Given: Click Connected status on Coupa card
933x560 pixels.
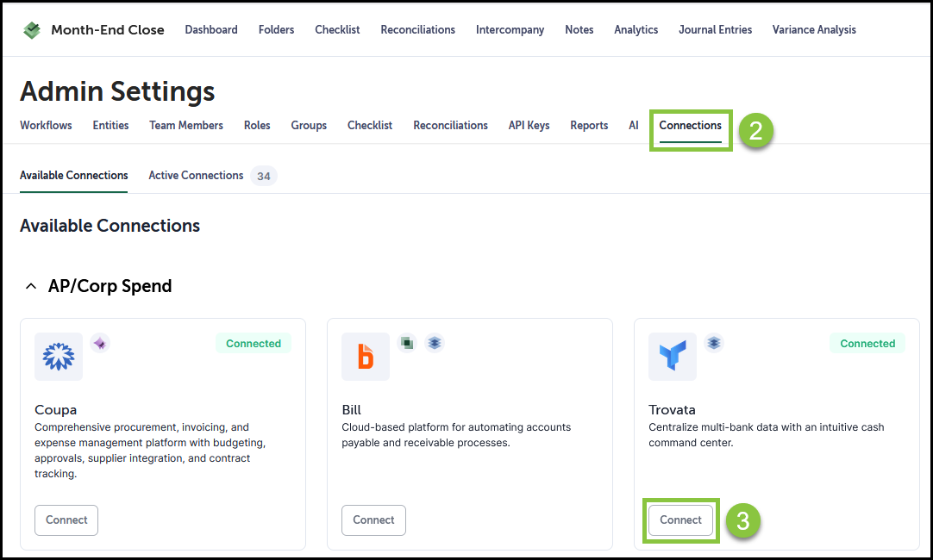Looking at the screenshot, I should point(254,344).
